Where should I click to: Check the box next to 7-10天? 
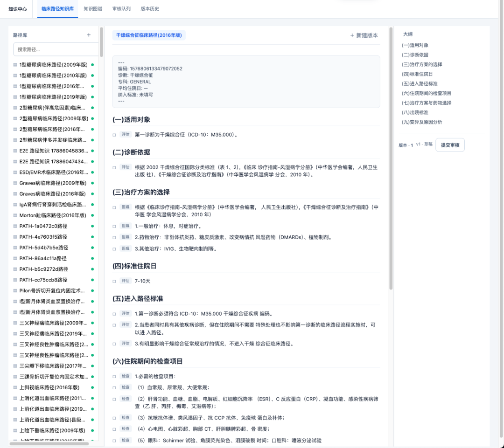pyautogui.click(x=114, y=281)
